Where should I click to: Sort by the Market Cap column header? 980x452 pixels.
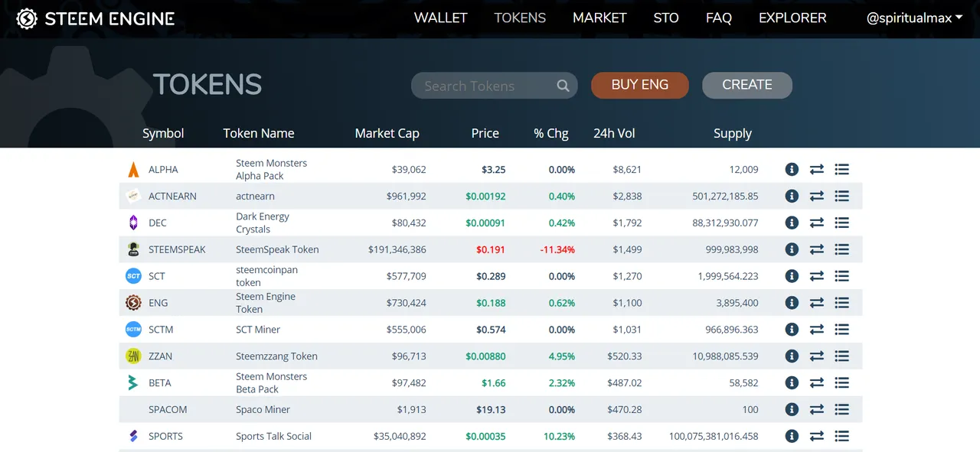tap(387, 133)
